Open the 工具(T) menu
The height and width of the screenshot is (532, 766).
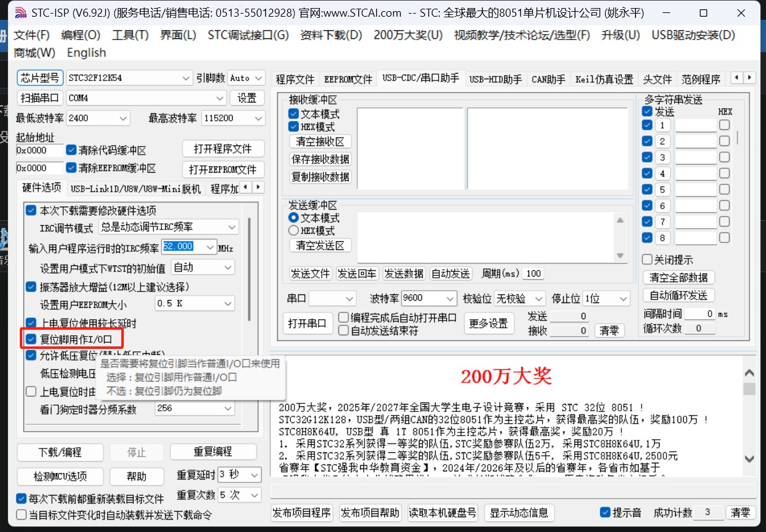(x=130, y=35)
